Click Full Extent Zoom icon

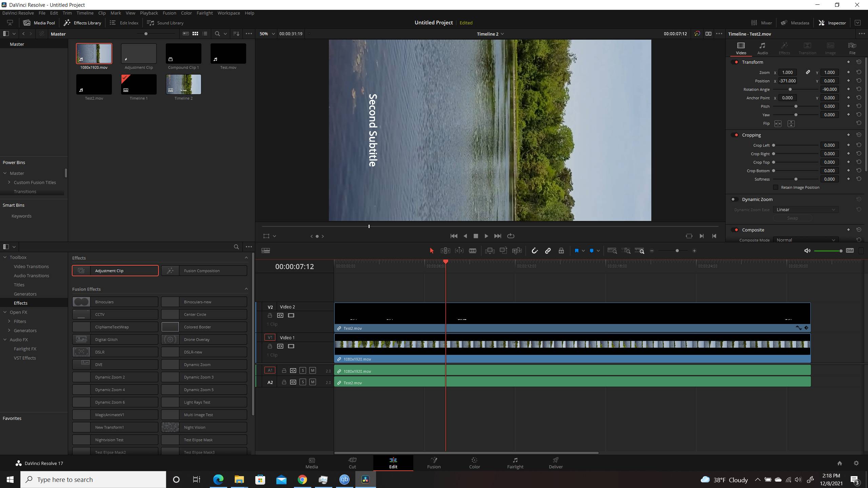[612, 251]
